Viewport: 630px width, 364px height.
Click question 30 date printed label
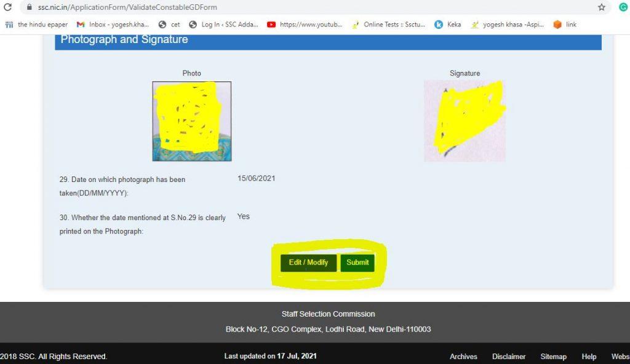tap(143, 224)
